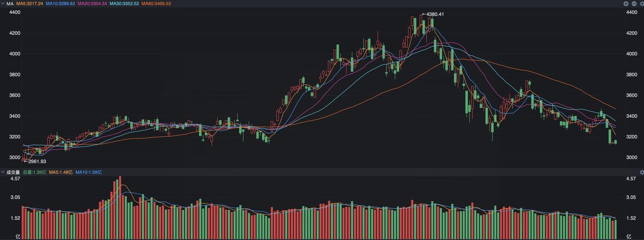The width and height of the screenshot is (644, 240).
Task: Select MA20:3304.34 legend value
Action: coord(92,4)
